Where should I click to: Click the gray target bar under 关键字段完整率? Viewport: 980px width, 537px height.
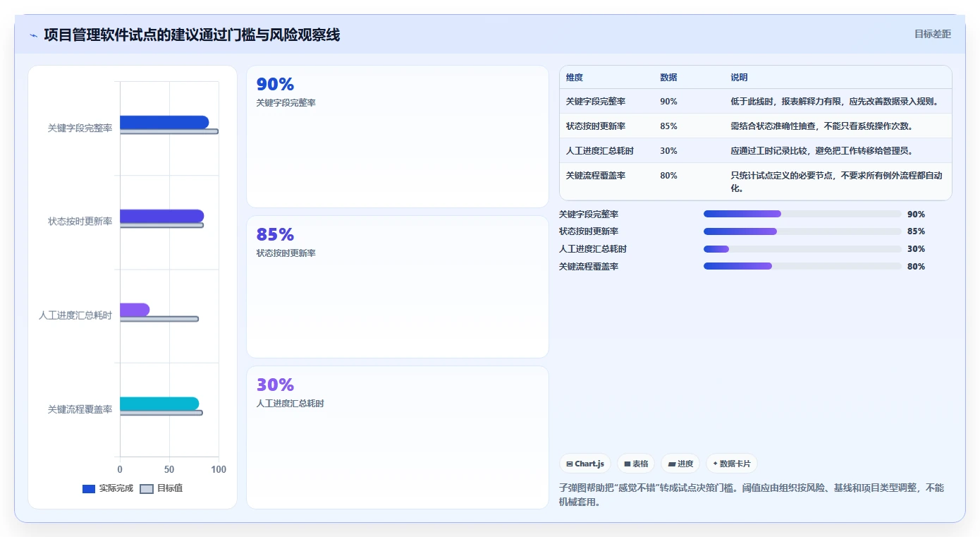169,131
